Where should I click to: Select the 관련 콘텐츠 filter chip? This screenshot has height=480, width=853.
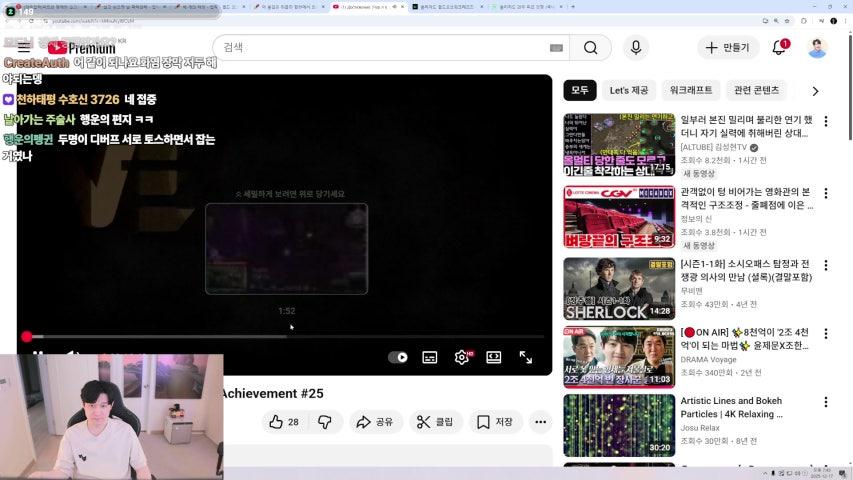pos(755,90)
